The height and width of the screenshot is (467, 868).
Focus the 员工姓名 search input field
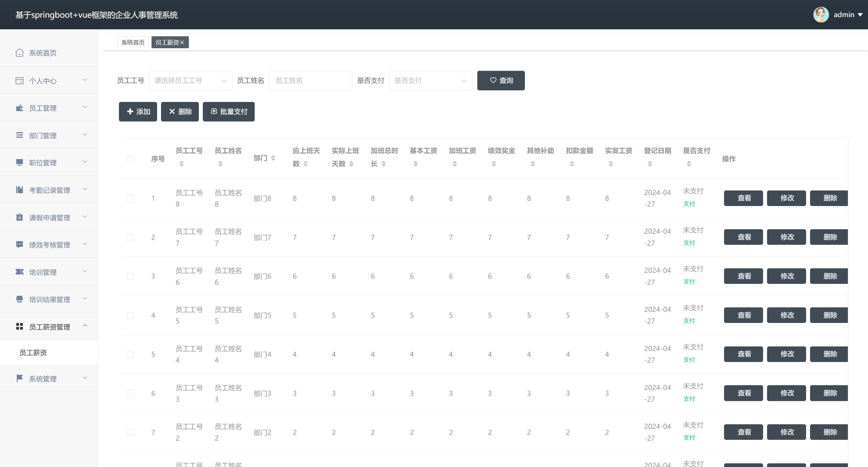pyautogui.click(x=310, y=81)
